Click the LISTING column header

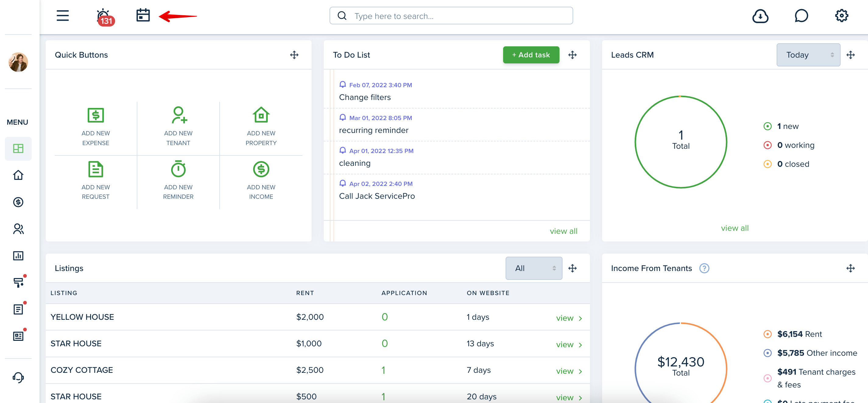64,293
